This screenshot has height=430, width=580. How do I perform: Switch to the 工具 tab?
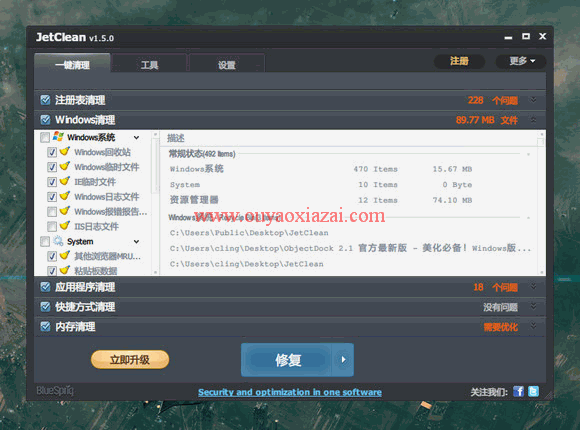(x=149, y=64)
